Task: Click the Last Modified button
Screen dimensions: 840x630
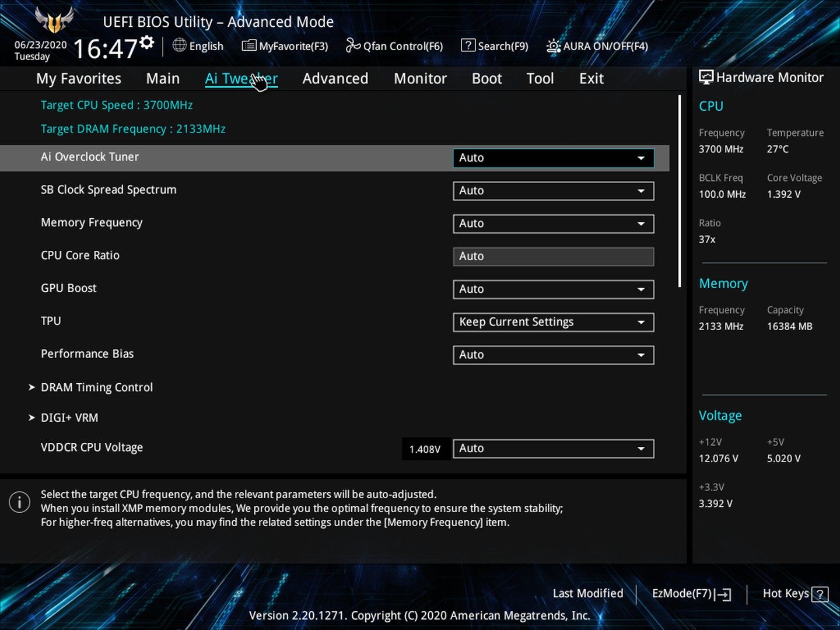Action: tap(588, 593)
